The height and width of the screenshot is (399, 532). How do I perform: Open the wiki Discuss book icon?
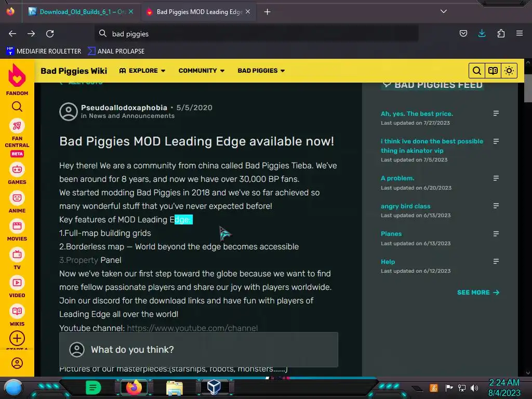pyautogui.click(x=493, y=71)
